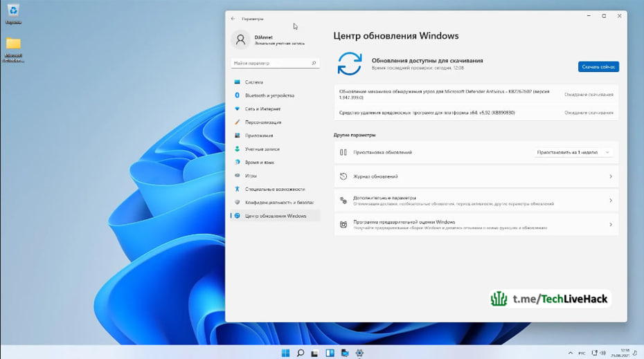
Task: Open Settings gear icon on the taskbar
Action: click(x=359, y=353)
